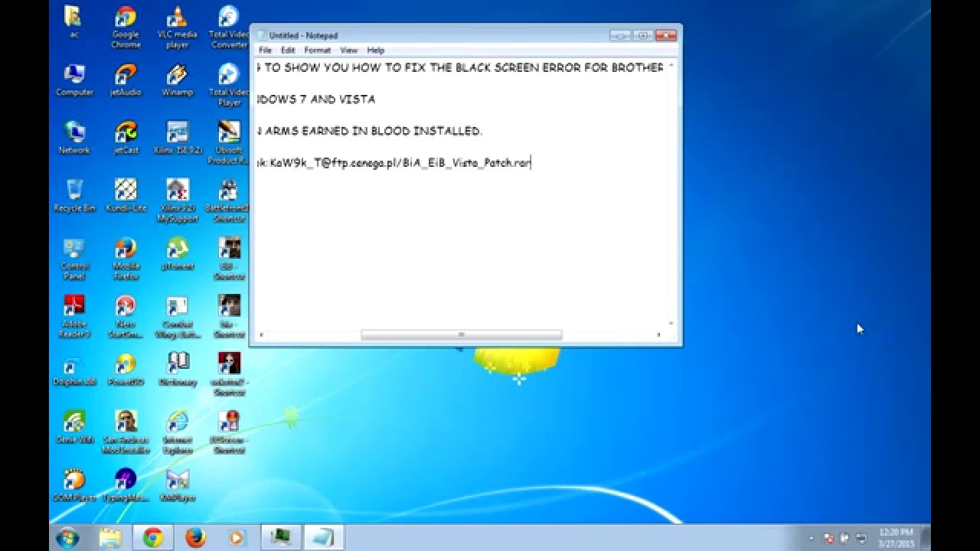Open the Kundli Lite desktop shortcut

point(126,196)
